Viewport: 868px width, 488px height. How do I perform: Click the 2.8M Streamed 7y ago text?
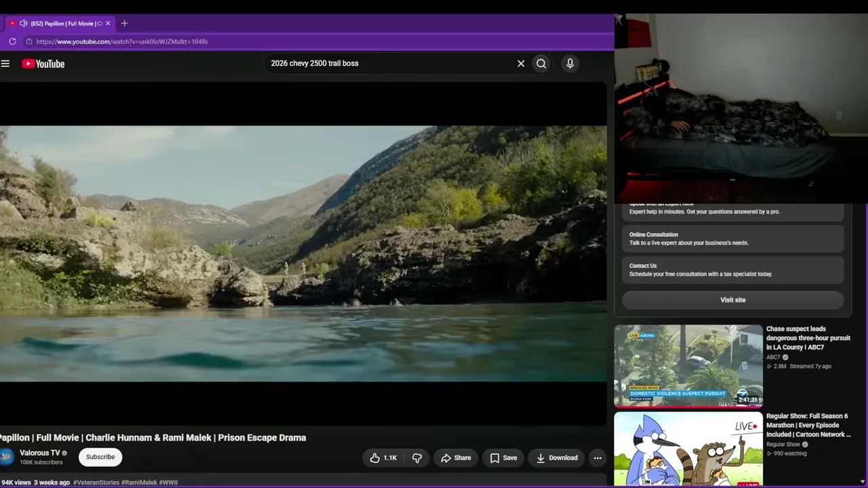pos(799,366)
